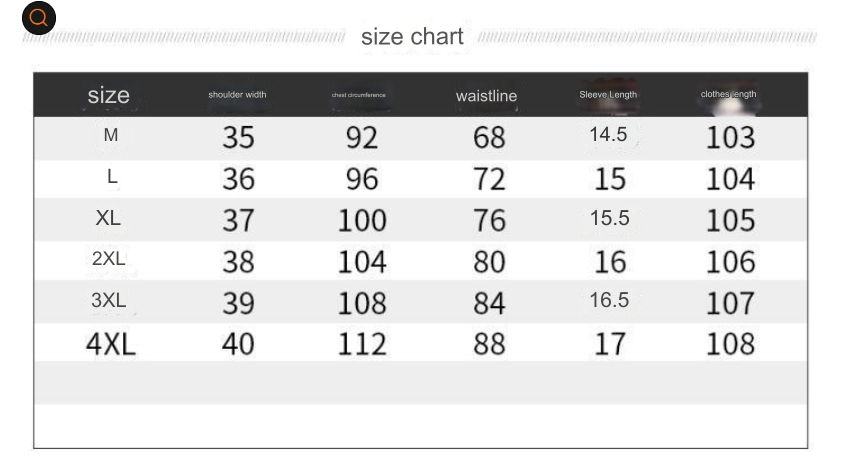Viewport: 844px width, 469px height.
Task: Click the XL size row label
Action: coord(108,218)
